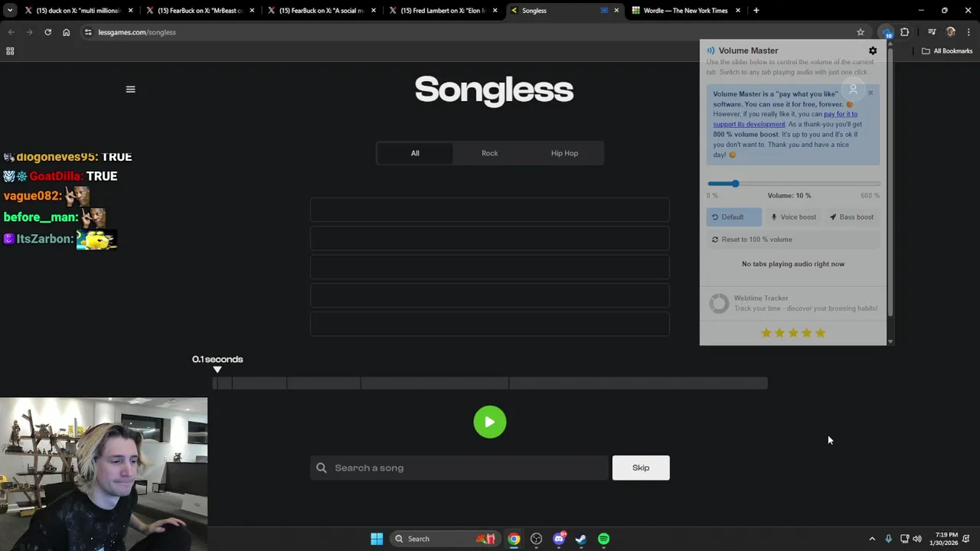Open the apps grid shortcut in bookmarks bar
This screenshot has height=551, width=980.
(10, 51)
